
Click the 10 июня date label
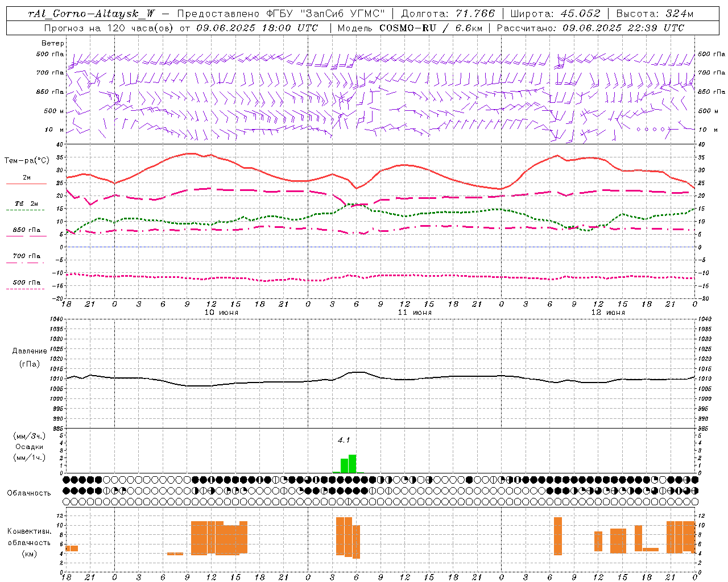[221, 312]
